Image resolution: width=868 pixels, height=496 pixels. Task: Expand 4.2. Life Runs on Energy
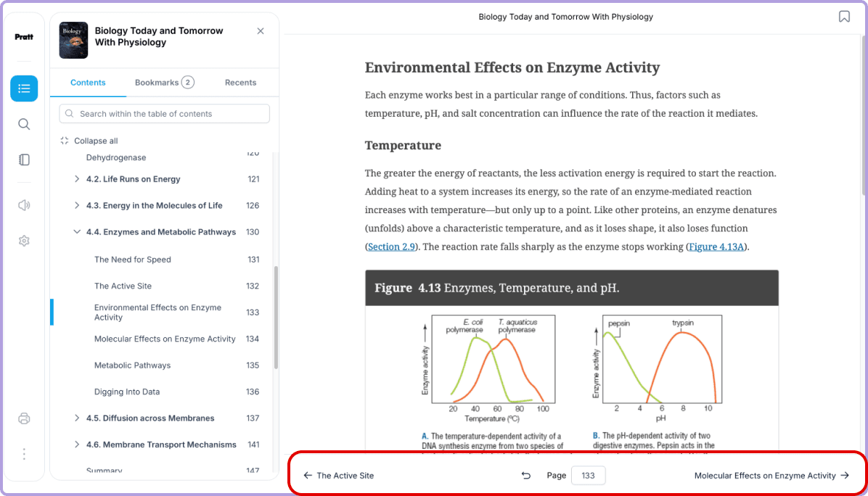click(77, 179)
